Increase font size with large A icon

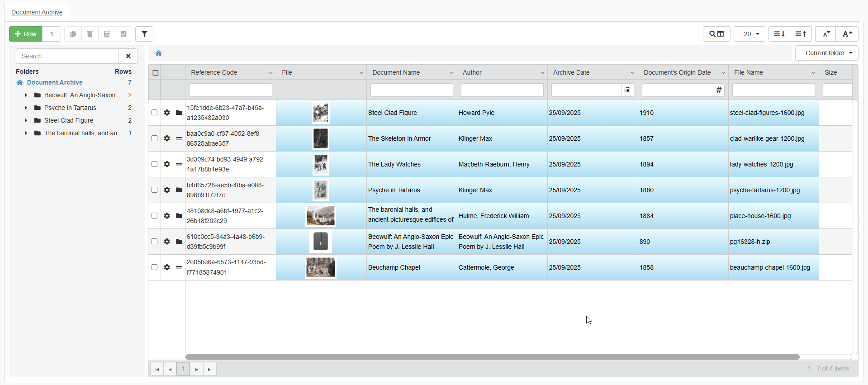(847, 34)
